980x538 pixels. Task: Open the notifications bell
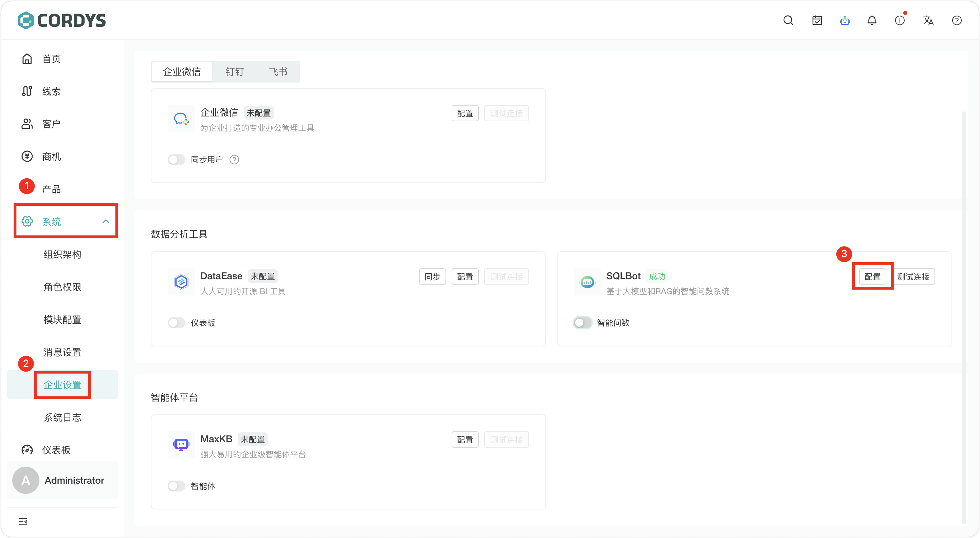[x=872, y=20]
